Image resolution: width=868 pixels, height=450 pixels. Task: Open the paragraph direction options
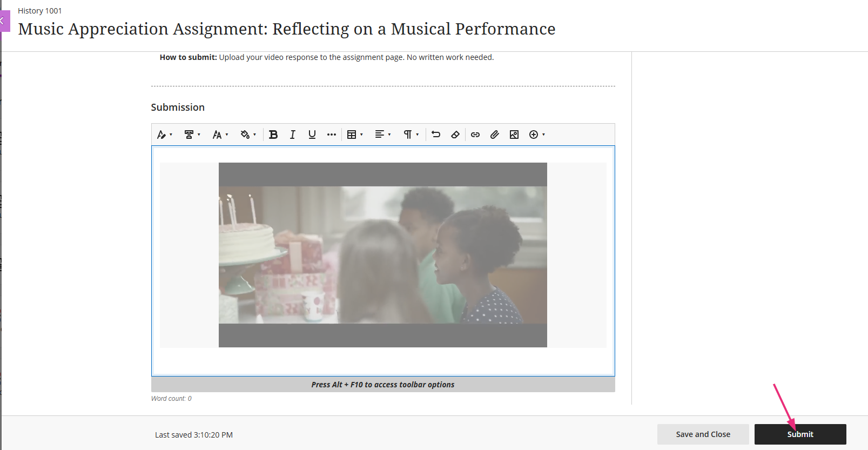(411, 135)
